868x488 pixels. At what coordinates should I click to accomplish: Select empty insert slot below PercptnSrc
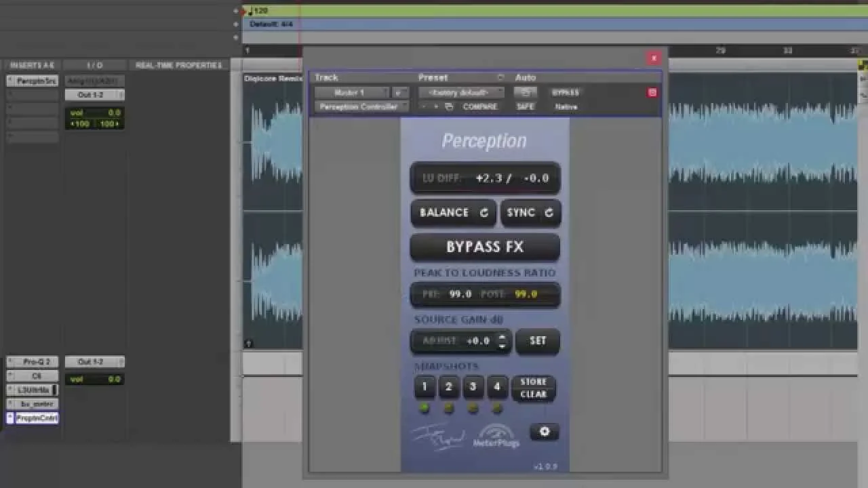[x=33, y=95]
